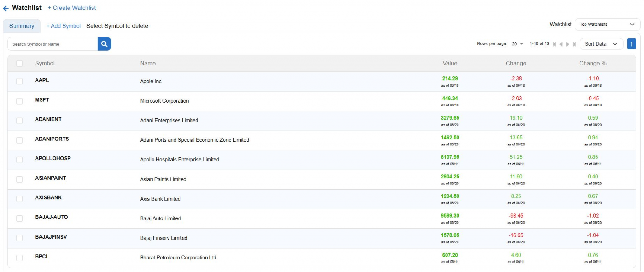Check the BPCL row checkbox
The image size is (644, 272).
[x=19, y=258]
